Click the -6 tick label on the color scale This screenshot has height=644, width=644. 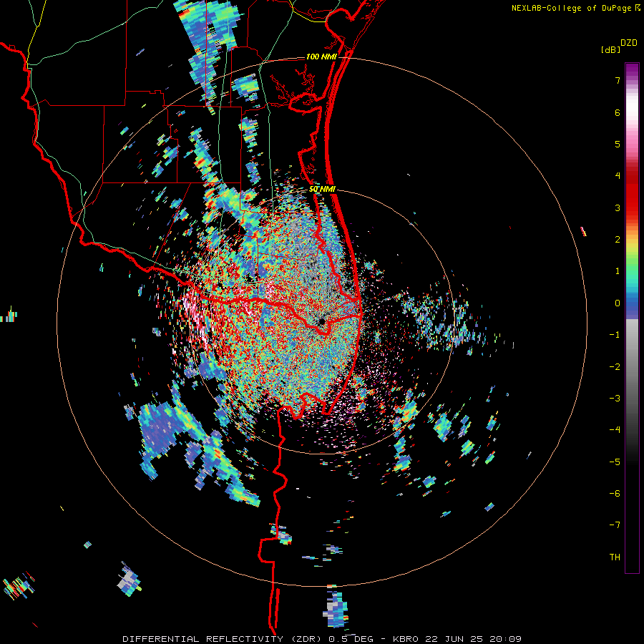pos(615,493)
